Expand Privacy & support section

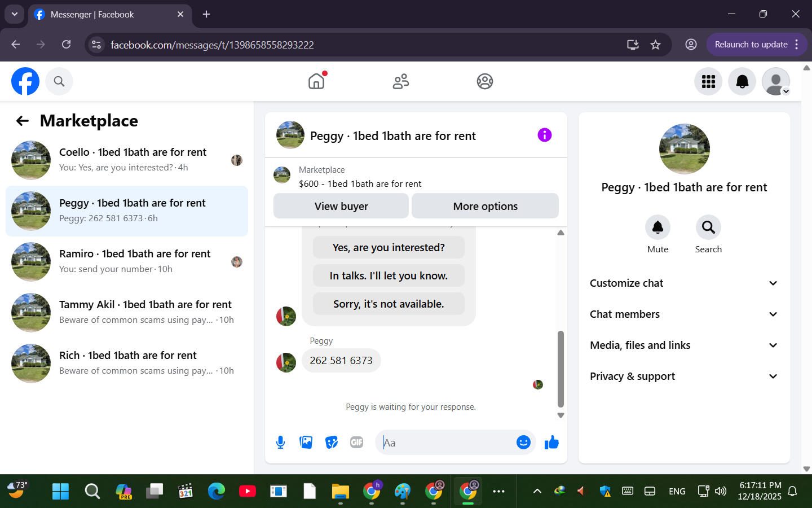coord(684,376)
